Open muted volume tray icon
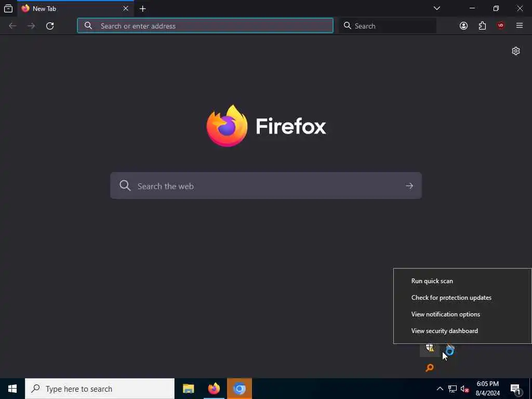This screenshot has width=532, height=399. pyautogui.click(x=465, y=389)
